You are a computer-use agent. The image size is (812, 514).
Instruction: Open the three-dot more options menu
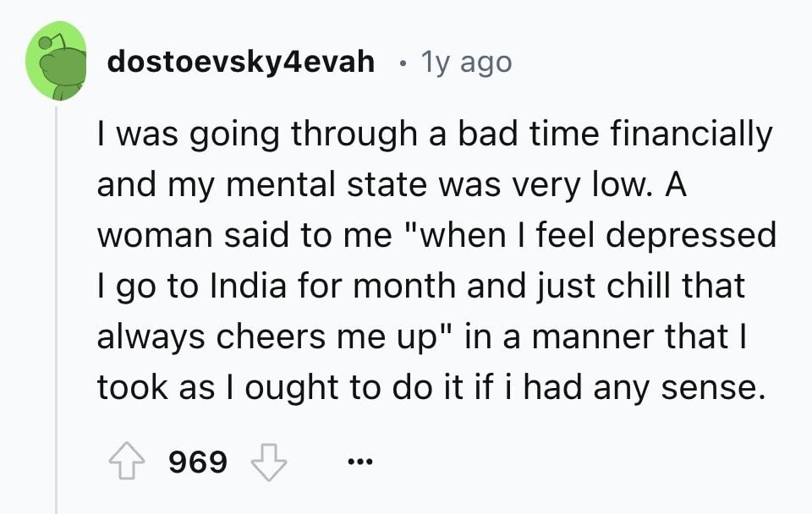[x=360, y=461]
